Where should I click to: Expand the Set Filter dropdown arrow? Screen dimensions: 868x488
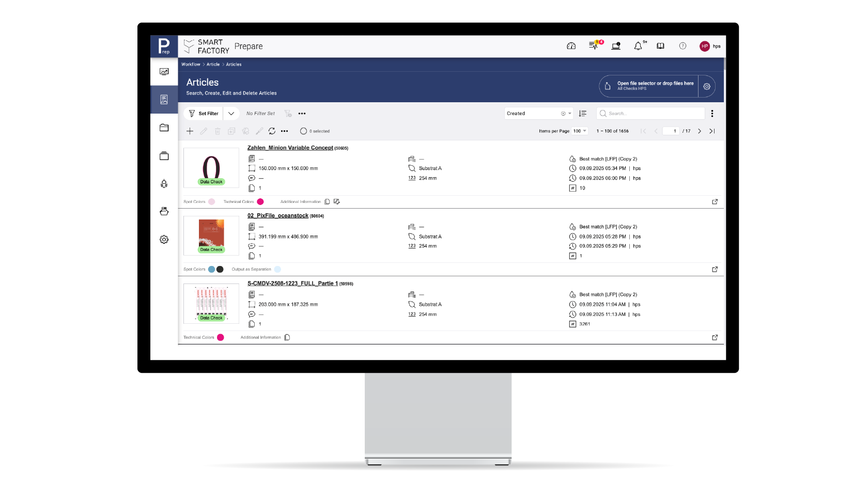pyautogui.click(x=231, y=114)
